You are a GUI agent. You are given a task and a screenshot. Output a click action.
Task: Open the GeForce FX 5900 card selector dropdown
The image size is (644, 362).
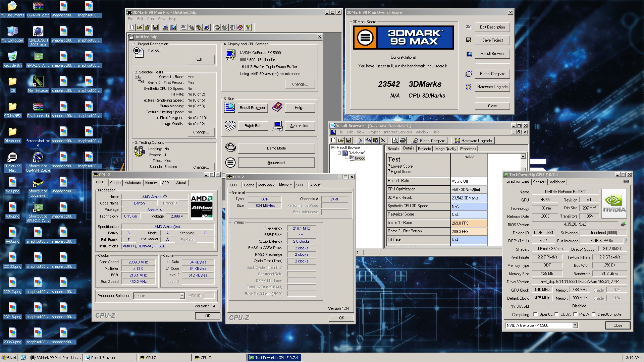pos(575,325)
